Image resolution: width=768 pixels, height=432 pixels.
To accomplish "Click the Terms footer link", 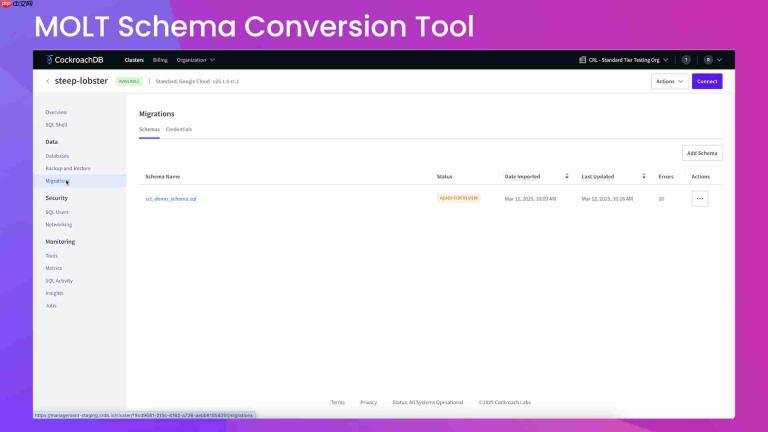I will [337, 403].
